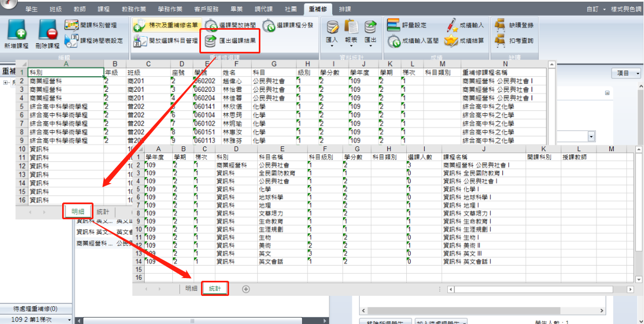Select the green active 統計 sheet tab
Viewport: 644px width, 324px height.
click(215, 289)
